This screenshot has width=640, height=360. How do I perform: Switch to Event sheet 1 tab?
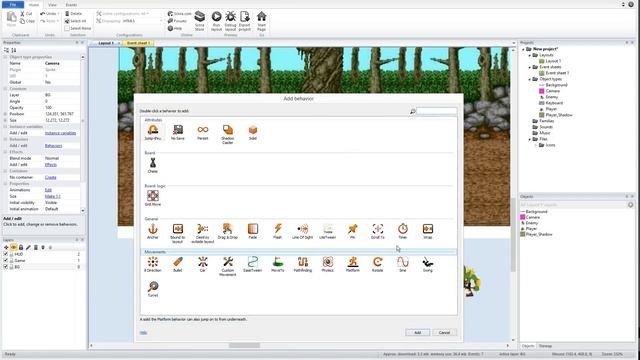(138, 43)
